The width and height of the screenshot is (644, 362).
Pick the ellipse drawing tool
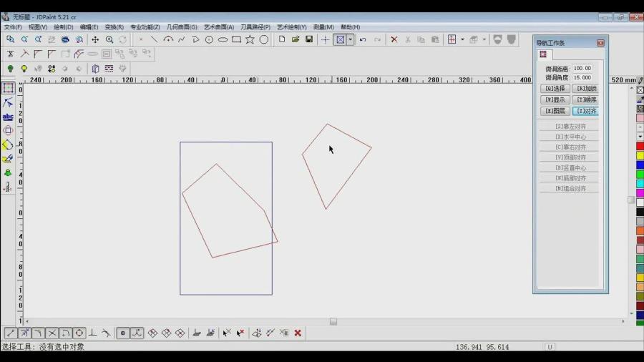coord(223,40)
